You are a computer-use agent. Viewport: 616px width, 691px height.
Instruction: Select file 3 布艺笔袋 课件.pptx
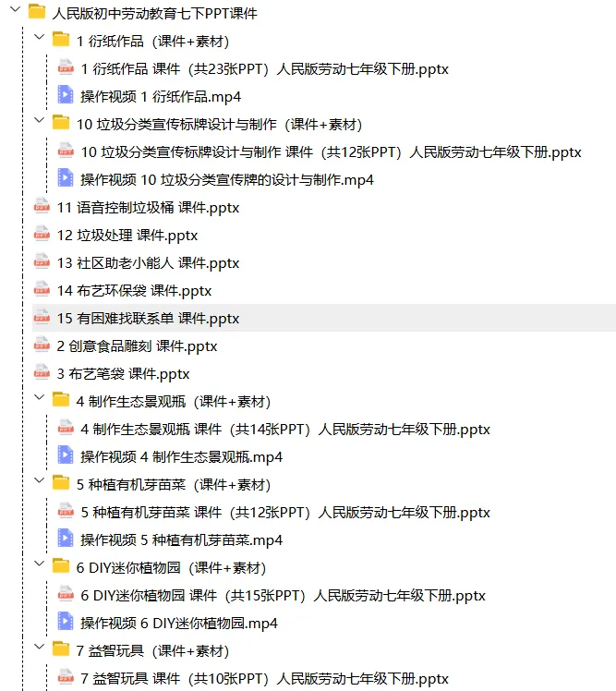coord(123,374)
